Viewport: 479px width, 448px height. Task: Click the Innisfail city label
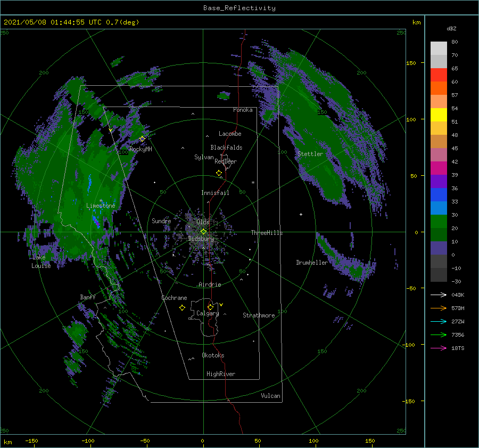pyautogui.click(x=215, y=193)
